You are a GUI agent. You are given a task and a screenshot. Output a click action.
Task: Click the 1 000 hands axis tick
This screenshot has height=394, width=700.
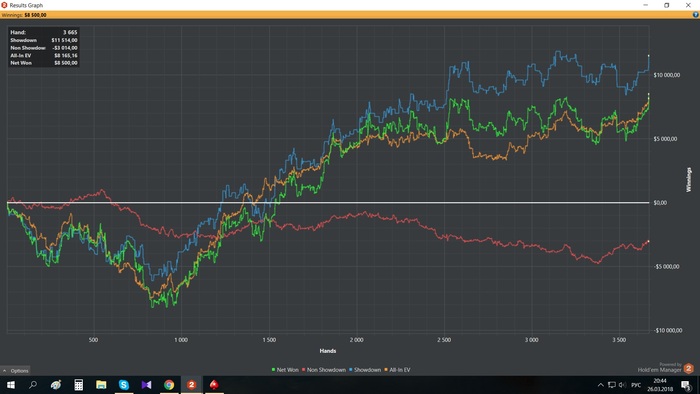click(181, 340)
